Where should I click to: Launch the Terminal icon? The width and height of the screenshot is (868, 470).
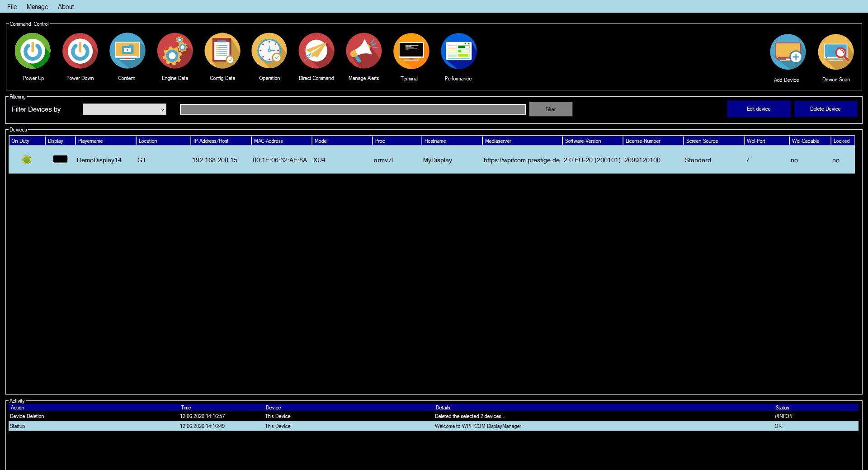click(410, 51)
